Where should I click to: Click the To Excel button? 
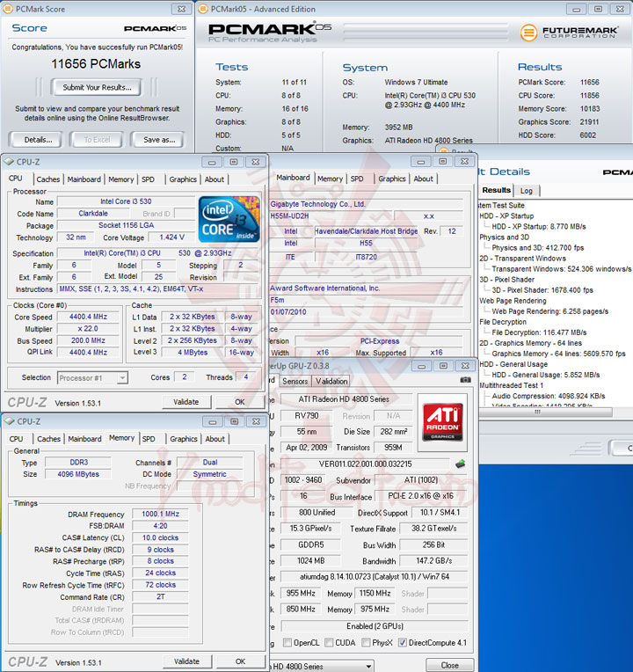(x=97, y=140)
